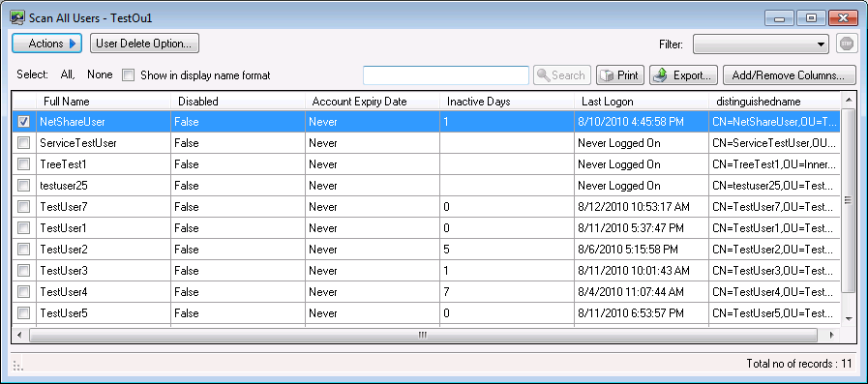Screen dimensions: 868x384
Task: Check the TestUser5 row checkbox
Action: 24,313
